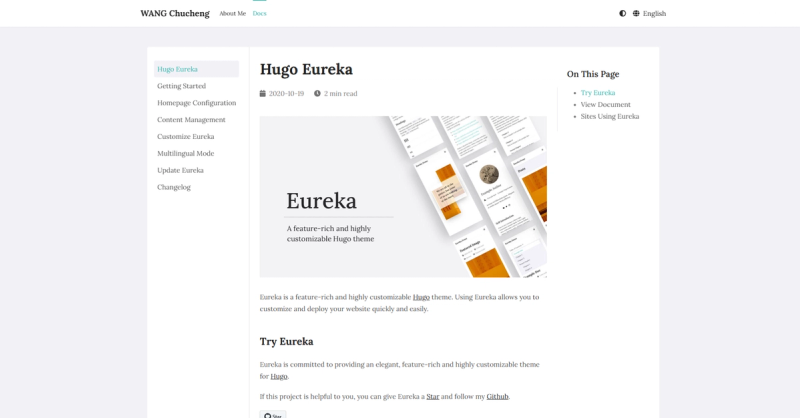Follow the Hugo link under Try Eureka

click(x=279, y=376)
